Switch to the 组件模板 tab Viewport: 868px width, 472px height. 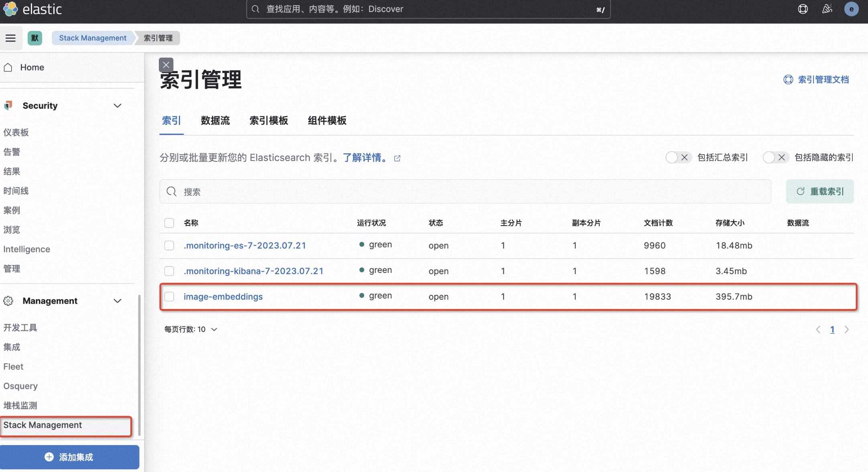click(327, 120)
